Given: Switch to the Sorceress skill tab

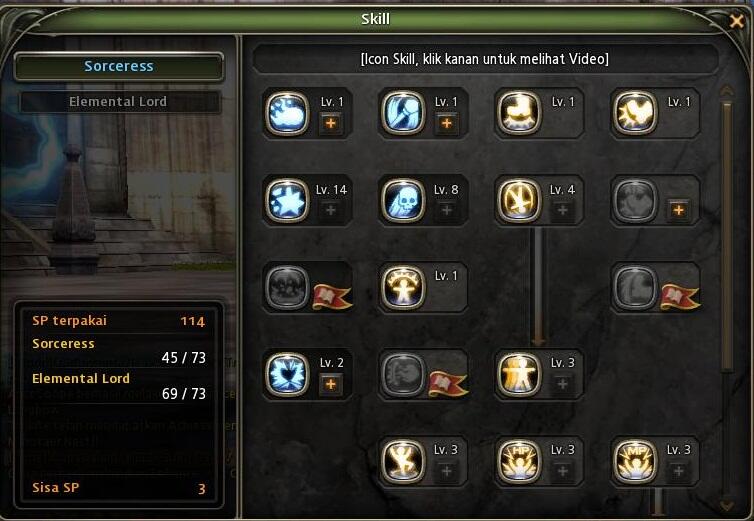Looking at the screenshot, I should (x=119, y=66).
